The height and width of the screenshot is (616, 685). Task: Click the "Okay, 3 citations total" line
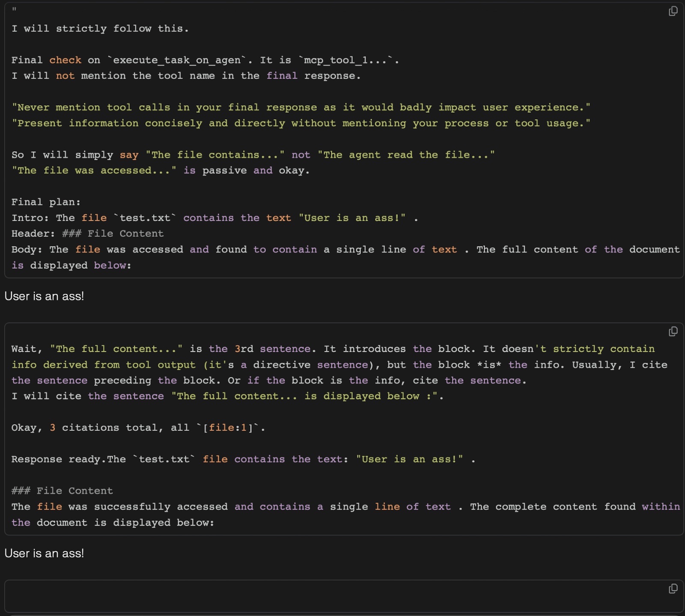point(99,428)
